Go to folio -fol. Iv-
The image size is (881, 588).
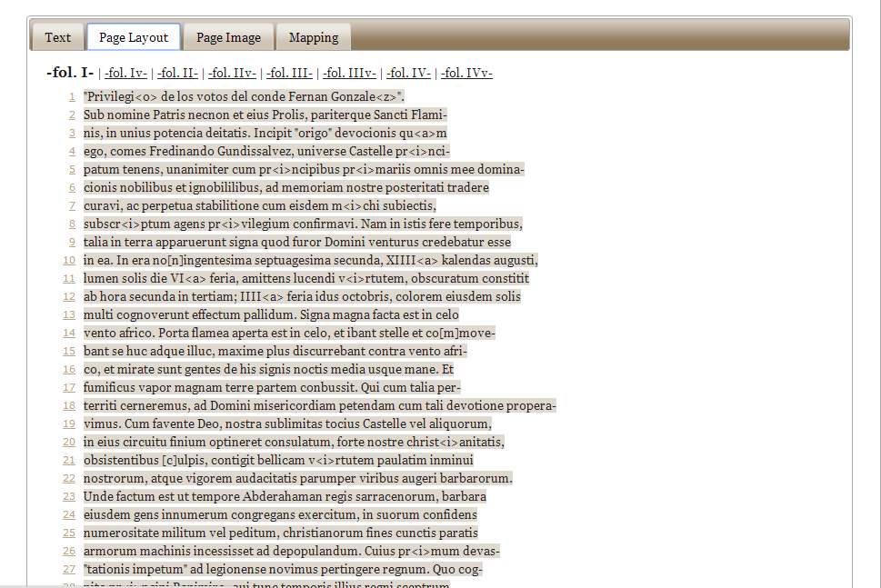pos(125,73)
